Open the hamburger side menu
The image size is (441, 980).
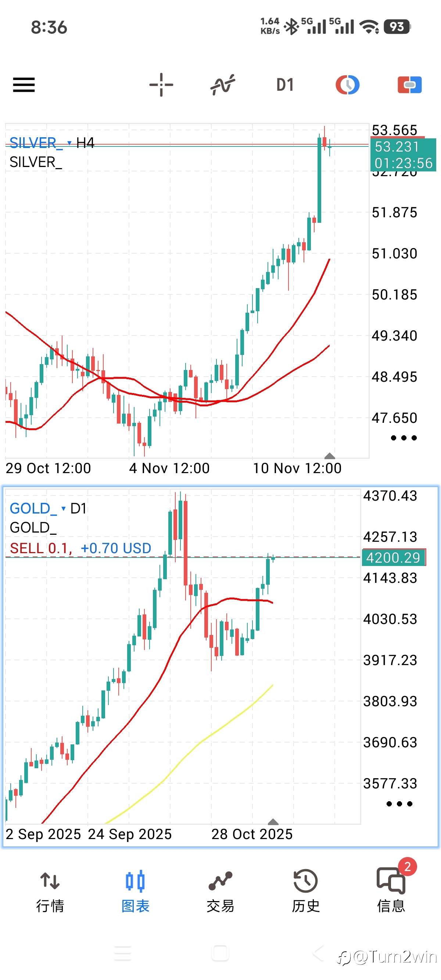[x=24, y=84]
